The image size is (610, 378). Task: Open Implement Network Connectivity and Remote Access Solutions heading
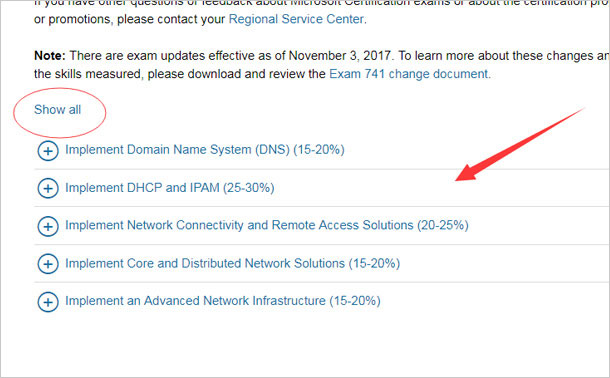click(267, 225)
